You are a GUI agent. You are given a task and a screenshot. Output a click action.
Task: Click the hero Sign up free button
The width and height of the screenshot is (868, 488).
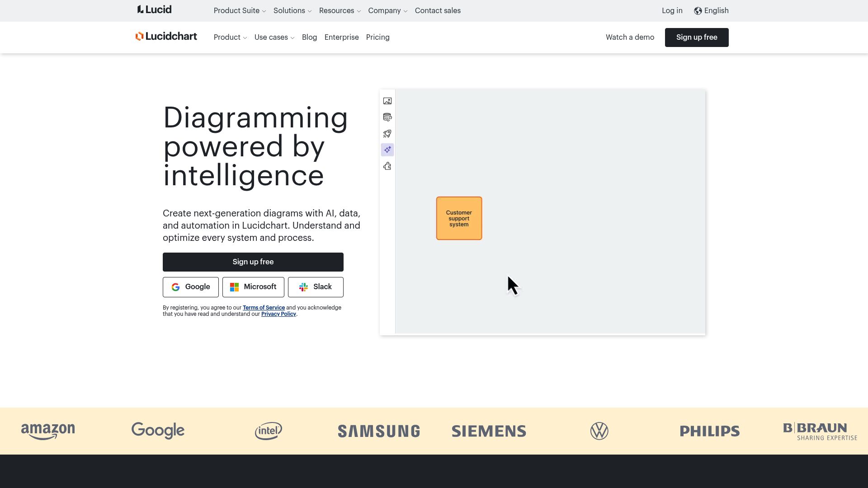253,262
